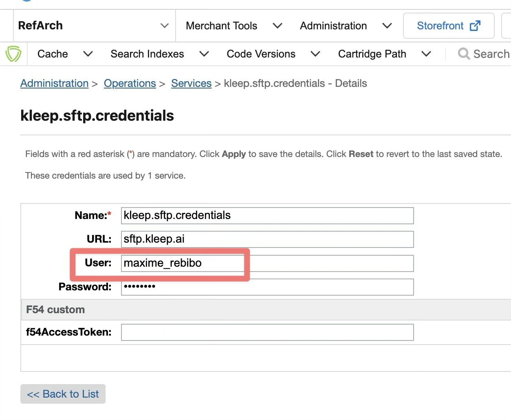Screen dimensions: 511x420
Task: Click the green shield icon
Action: 13,54
